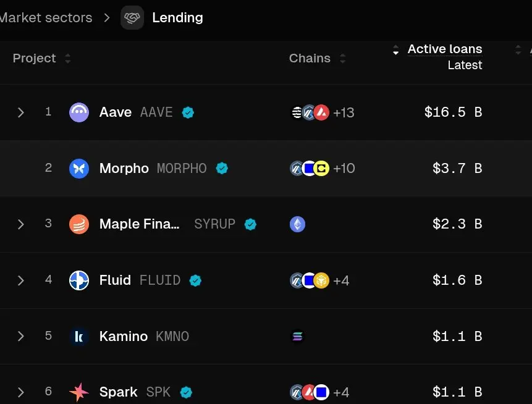532x404 pixels.
Task: Click the Kamino logo icon
Action: tap(79, 337)
